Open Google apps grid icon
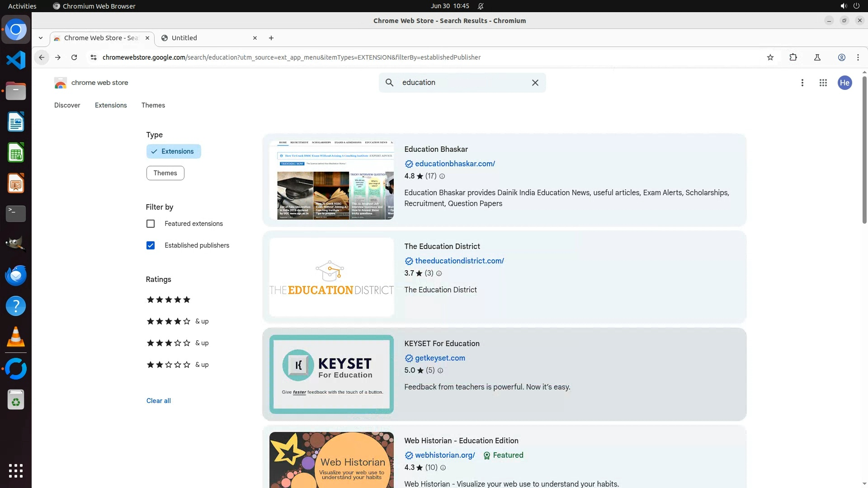The image size is (868, 488). (x=823, y=83)
